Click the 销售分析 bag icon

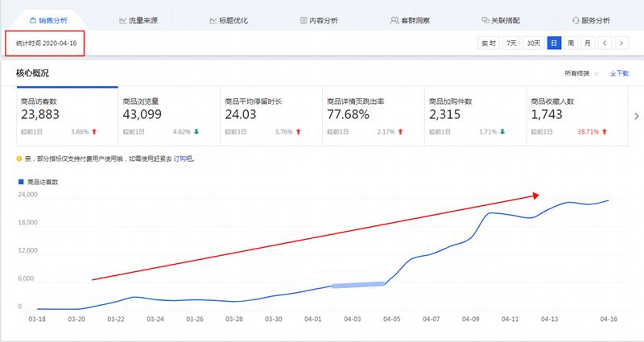33,20
